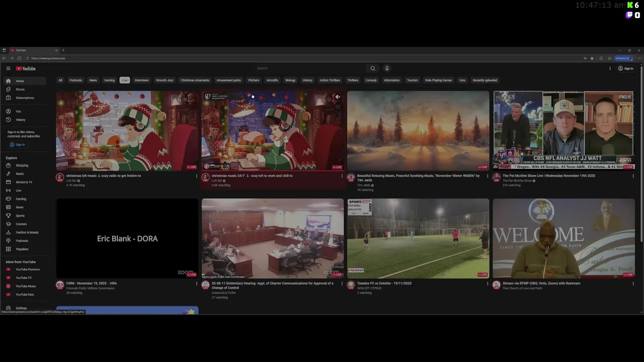Viewport: 644px width, 362px height.
Task: Open Shopping in Explore section
Action: 25,165
